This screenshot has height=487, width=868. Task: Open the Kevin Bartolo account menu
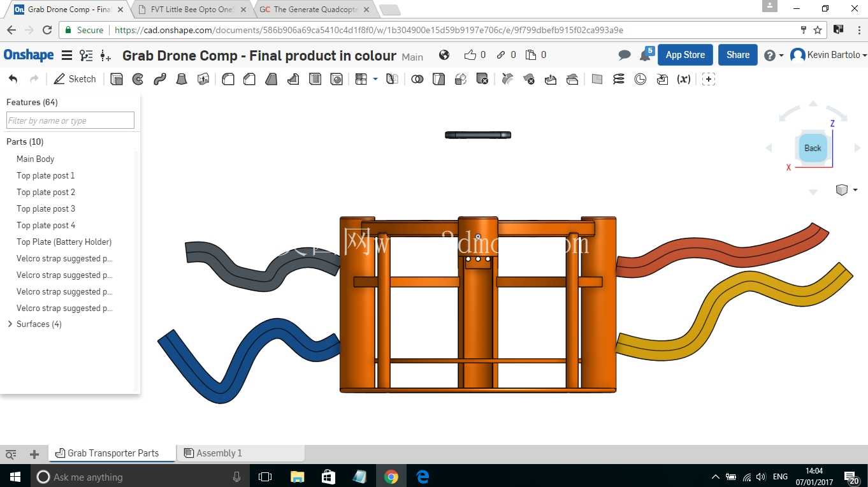828,55
